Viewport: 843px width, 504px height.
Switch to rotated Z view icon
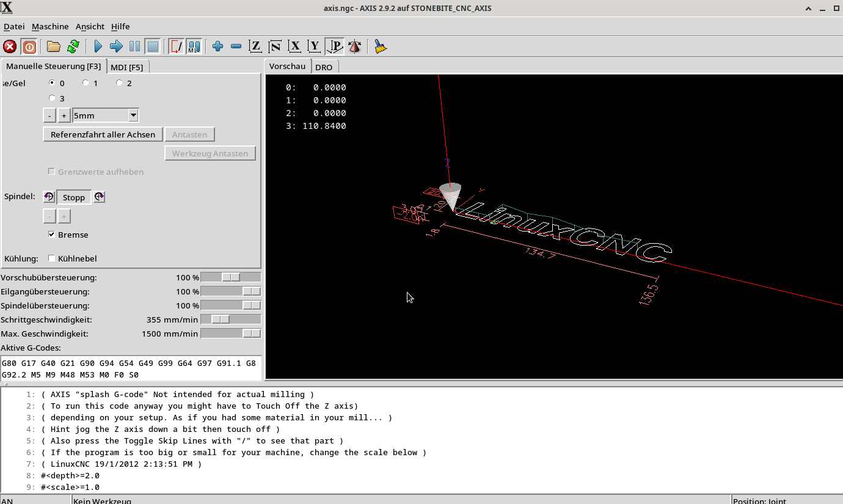pyautogui.click(x=275, y=46)
